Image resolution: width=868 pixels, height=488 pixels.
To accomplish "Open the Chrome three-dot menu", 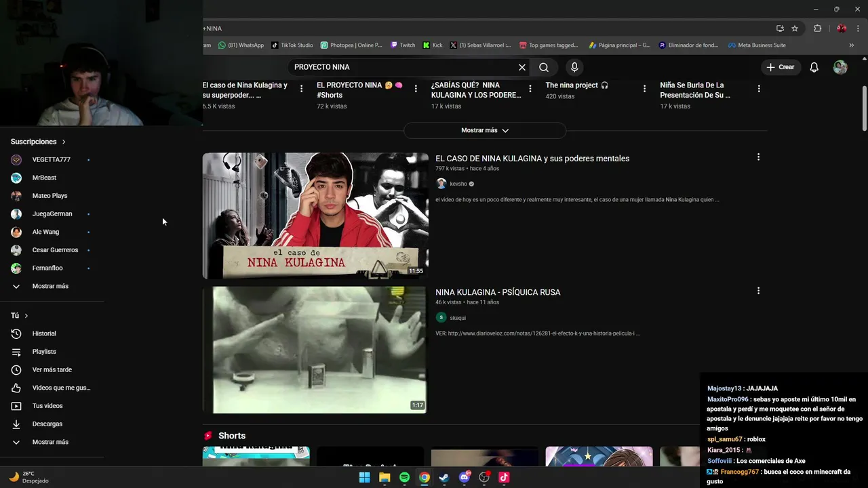I will 857,28.
